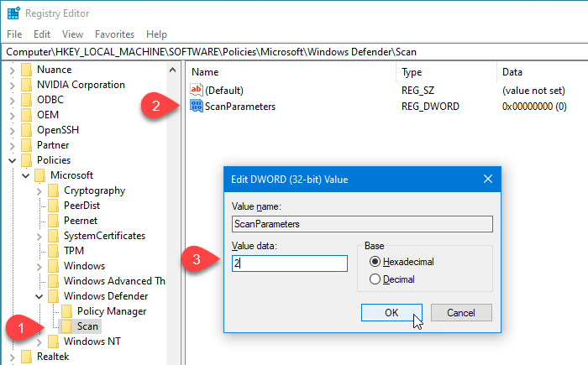Expand the ODBC tree node
The height and width of the screenshot is (365, 588).
click(12, 101)
